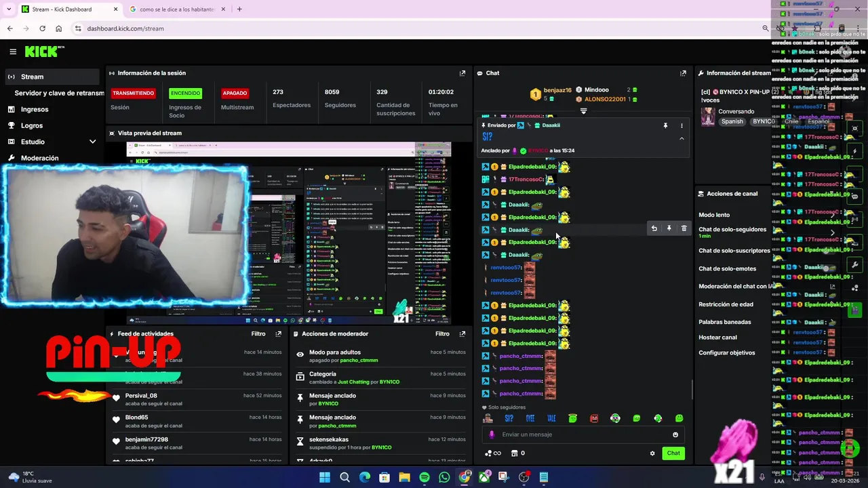Click Blond65 follower entry

pos(136,418)
